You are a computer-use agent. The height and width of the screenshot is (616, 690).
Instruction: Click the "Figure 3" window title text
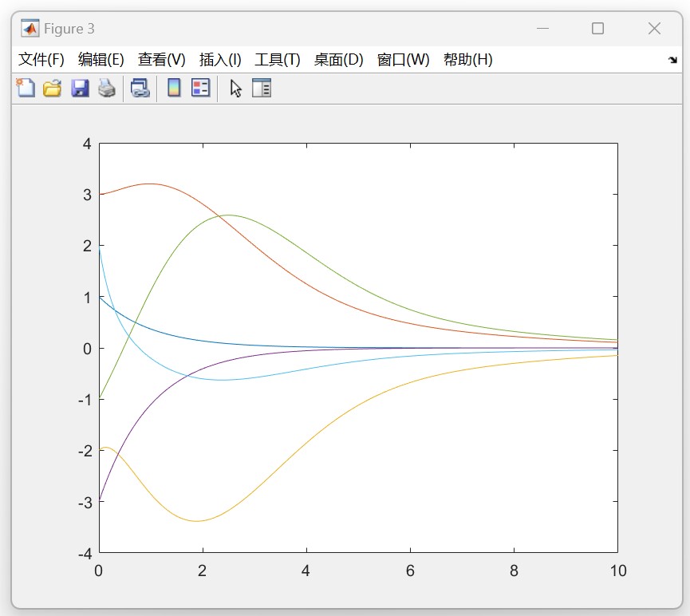coord(69,29)
